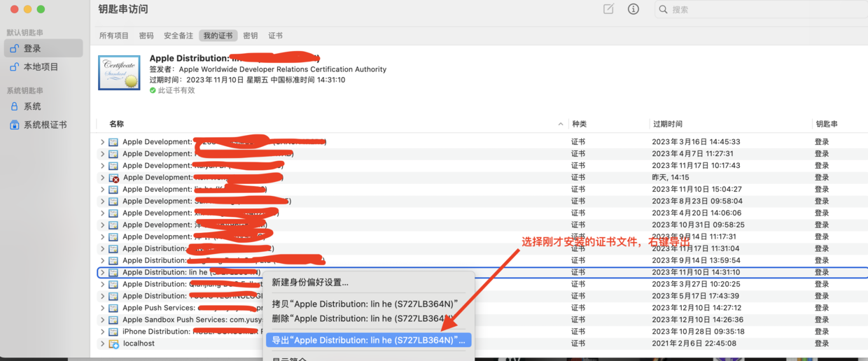Expand the row expiring 昨天, 14:15
868x361 pixels.
click(x=102, y=178)
